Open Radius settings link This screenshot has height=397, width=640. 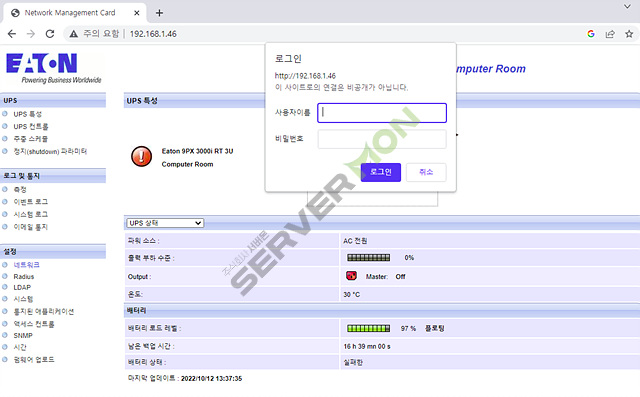click(24, 277)
